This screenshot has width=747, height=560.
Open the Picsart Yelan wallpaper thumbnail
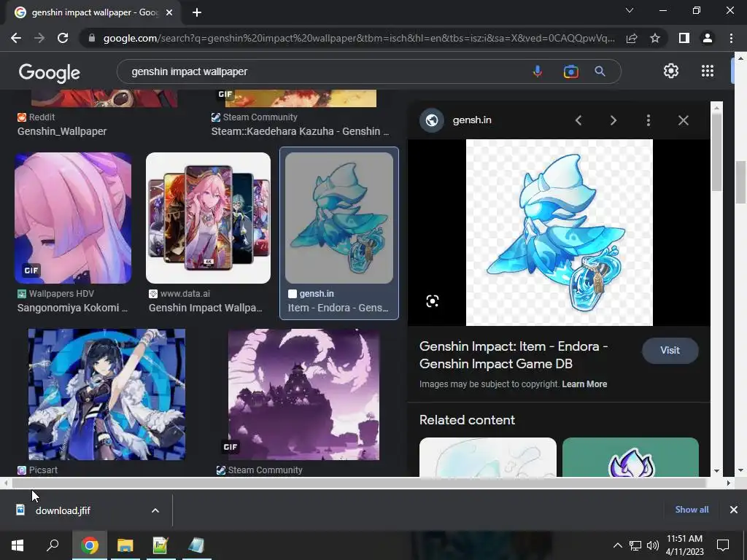(x=107, y=394)
